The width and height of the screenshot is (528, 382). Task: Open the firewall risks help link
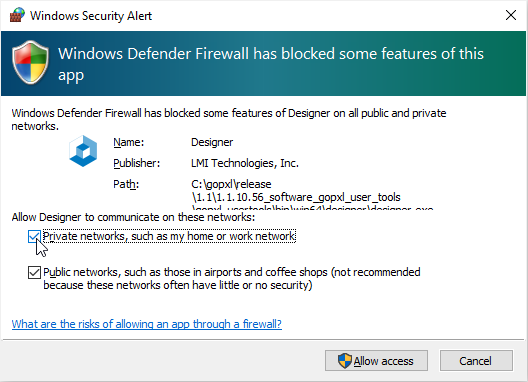(x=147, y=324)
